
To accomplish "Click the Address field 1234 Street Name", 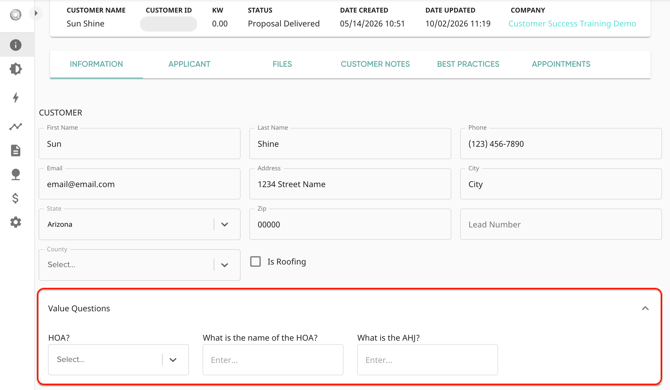I will pyautogui.click(x=350, y=184).
